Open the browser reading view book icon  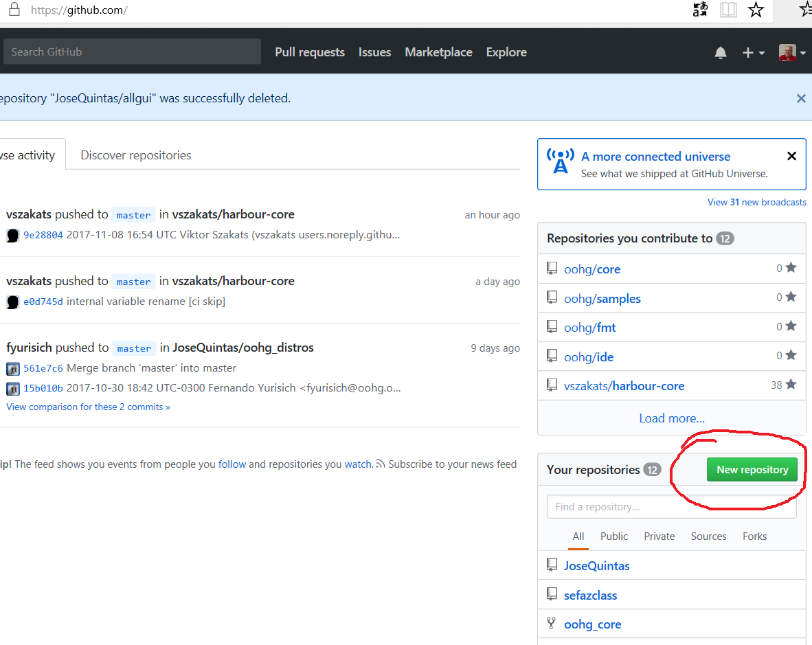click(728, 10)
